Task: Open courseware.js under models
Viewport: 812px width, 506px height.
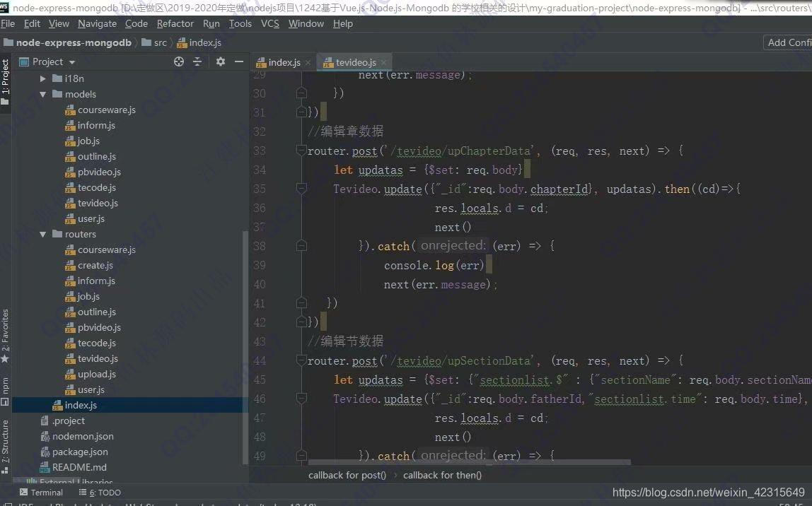Action: pos(100,110)
